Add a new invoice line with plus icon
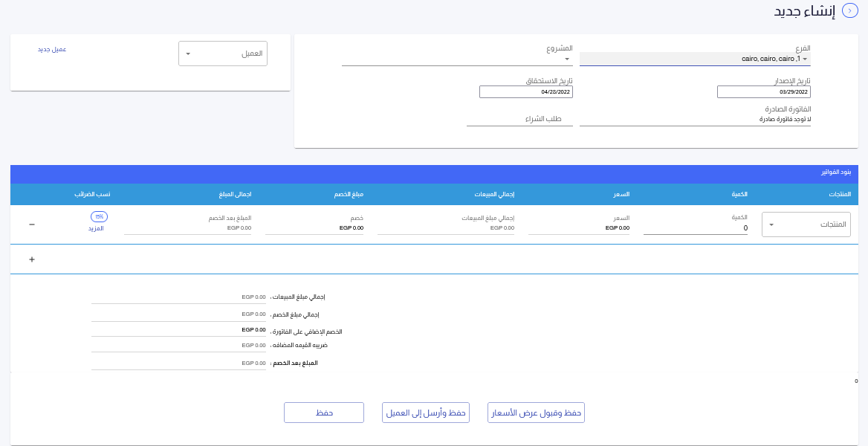This screenshot has width=868, height=446. click(x=31, y=259)
